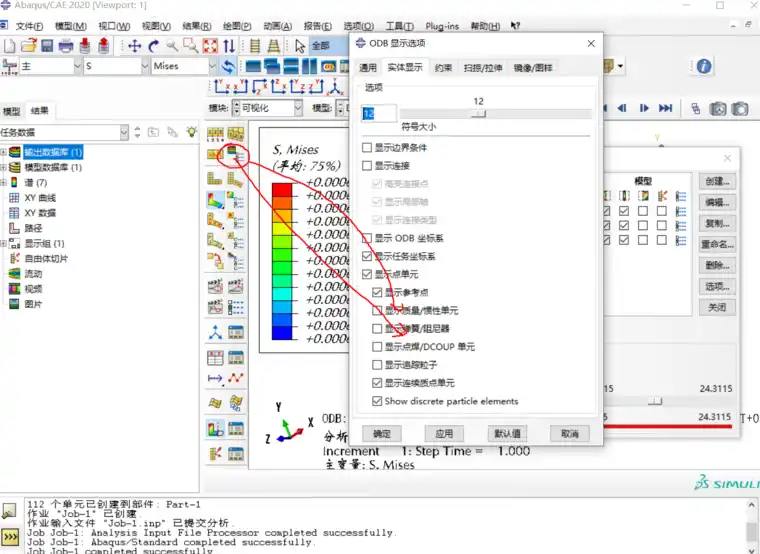The height and width of the screenshot is (554, 760).
Task: Open the Plug-ins menu
Action: coord(442,26)
